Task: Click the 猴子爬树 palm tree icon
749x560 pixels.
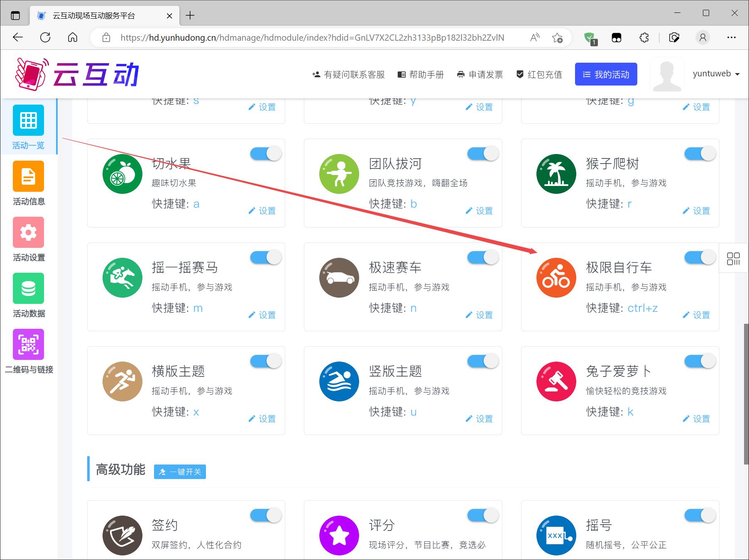Action: click(x=556, y=174)
